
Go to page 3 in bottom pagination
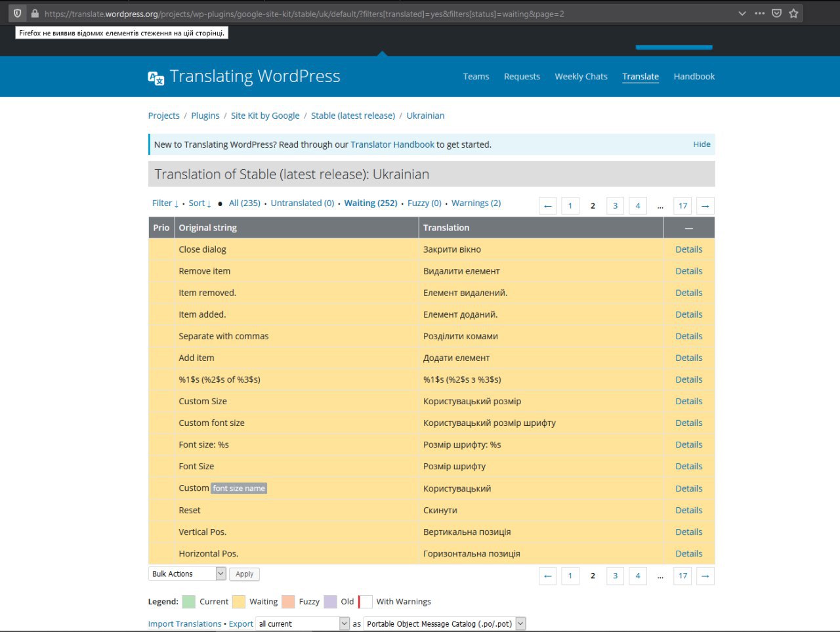click(615, 576)
